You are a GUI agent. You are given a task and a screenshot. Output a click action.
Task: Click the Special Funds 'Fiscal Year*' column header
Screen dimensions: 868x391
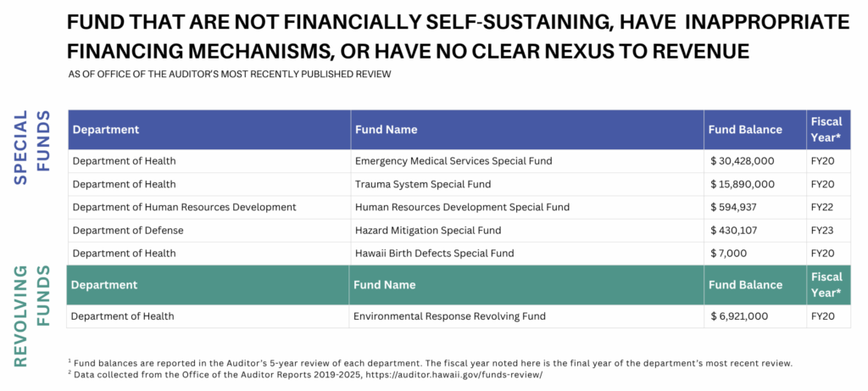[826, 130]
